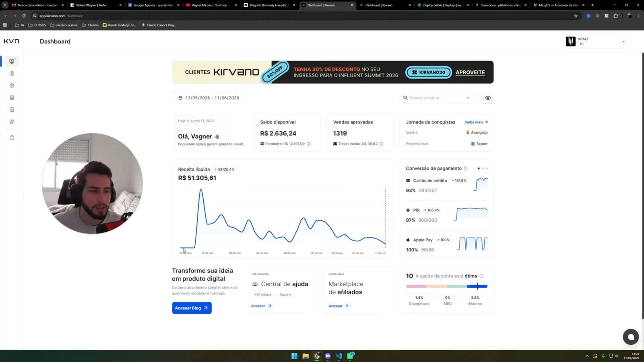Open Claude Cowork Plug bookmark
The image size is (644, 362).
click(159, 25)
